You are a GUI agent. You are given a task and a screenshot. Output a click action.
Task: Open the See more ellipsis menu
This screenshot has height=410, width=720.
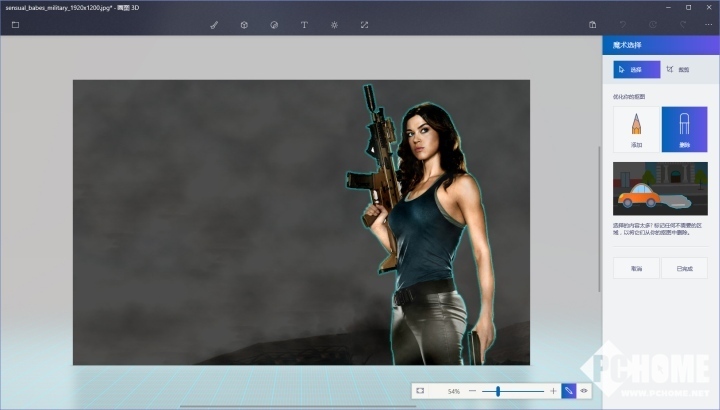point(709,25)
